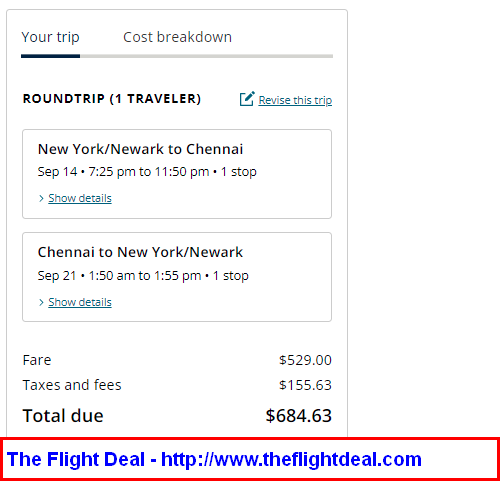The image size is (500, 481).
Task: Click the $529.00 fare amount
Action: 305,360
